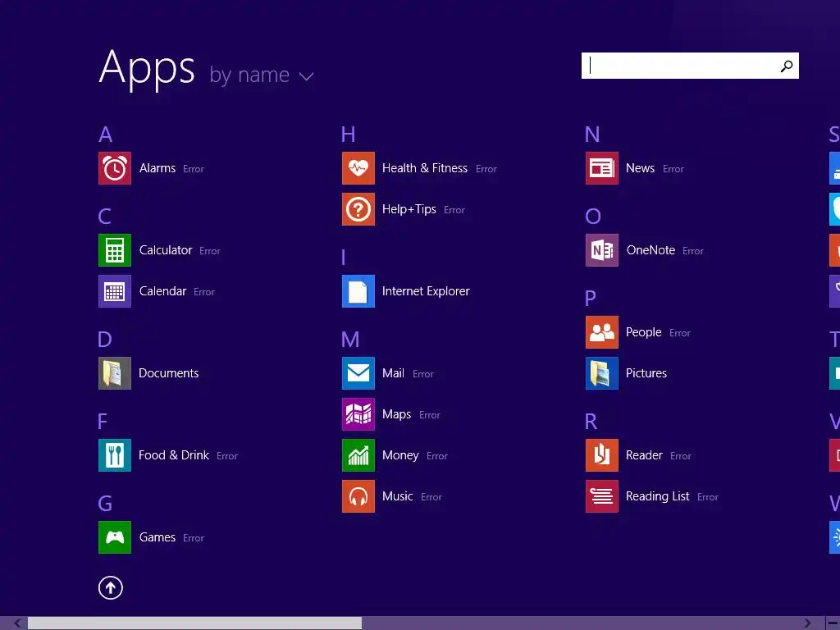The image size is (840, 630).
Task: Click inside the apps search box
Action: pos(690,66)
